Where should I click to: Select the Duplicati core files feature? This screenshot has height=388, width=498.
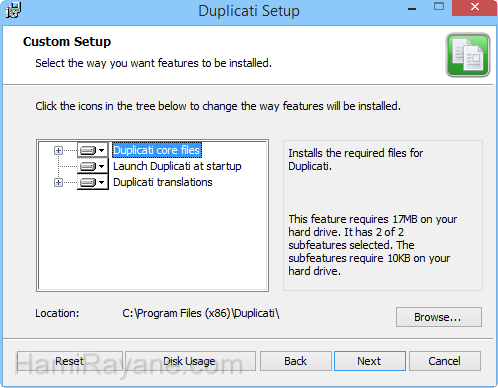tap(157, 150)
